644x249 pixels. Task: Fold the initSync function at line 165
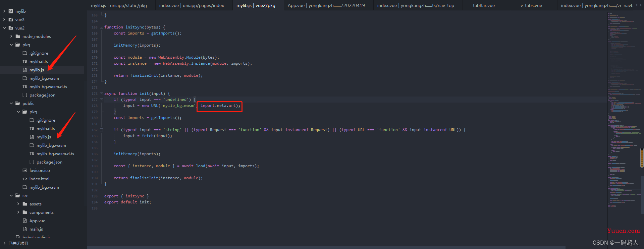click(101, 27)
